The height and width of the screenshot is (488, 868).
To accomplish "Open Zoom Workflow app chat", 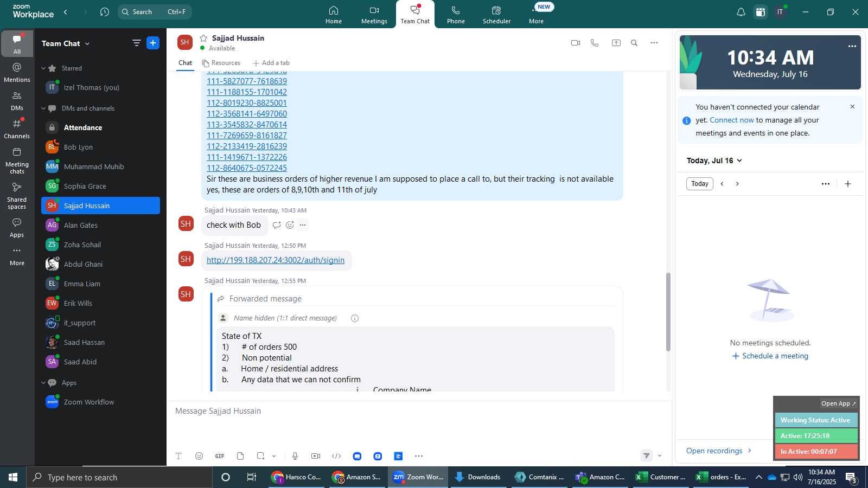I will coord(100,402).
